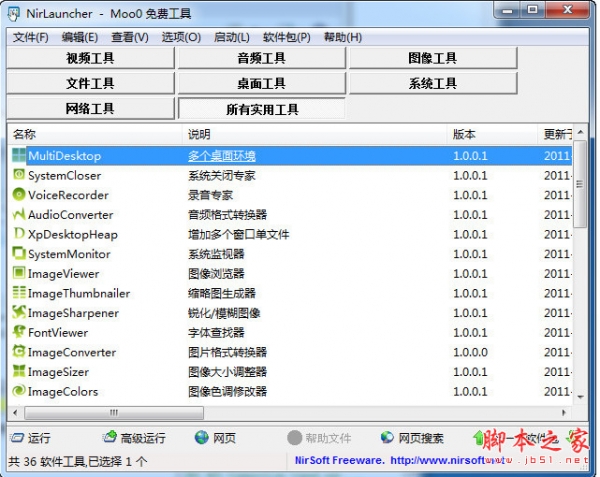Switch to the 视频工具 category
Viewport: 600px width, 477px height.
click(90, 58)
